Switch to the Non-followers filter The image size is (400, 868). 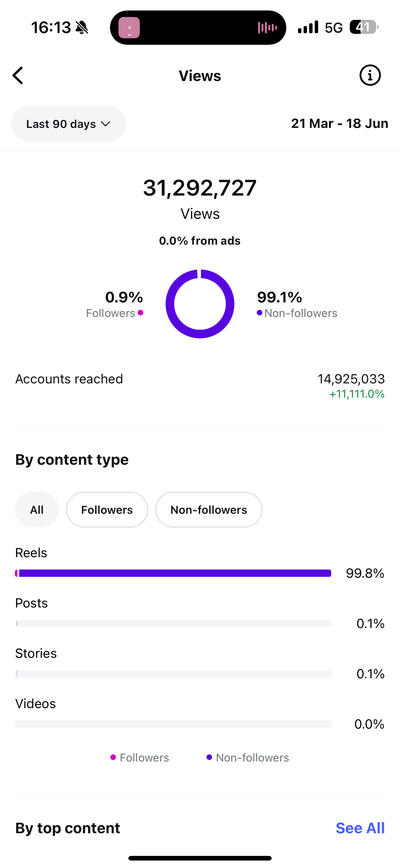(x=208, y=509)
